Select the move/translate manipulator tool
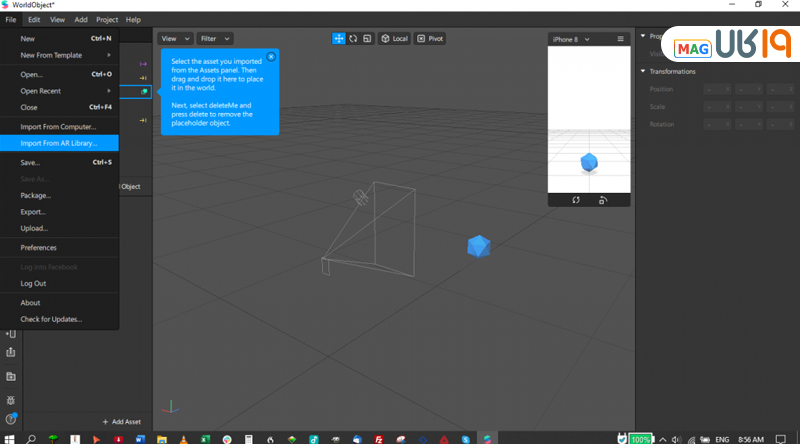 click(x=339, y=38)
